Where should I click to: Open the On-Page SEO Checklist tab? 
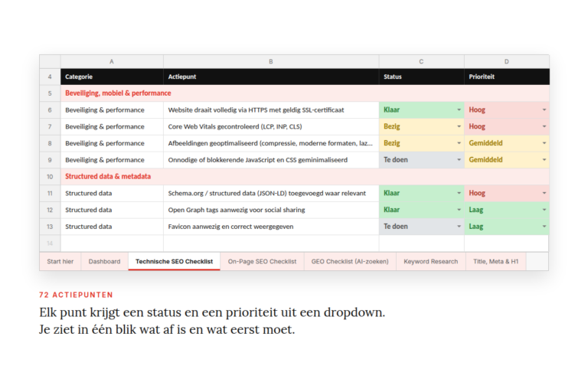262,261
